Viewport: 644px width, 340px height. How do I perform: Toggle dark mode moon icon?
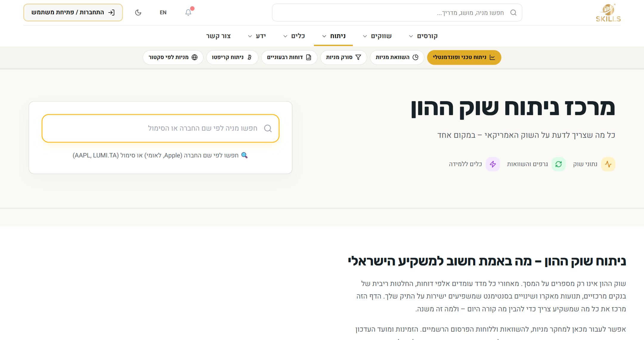tap(138, 13)
